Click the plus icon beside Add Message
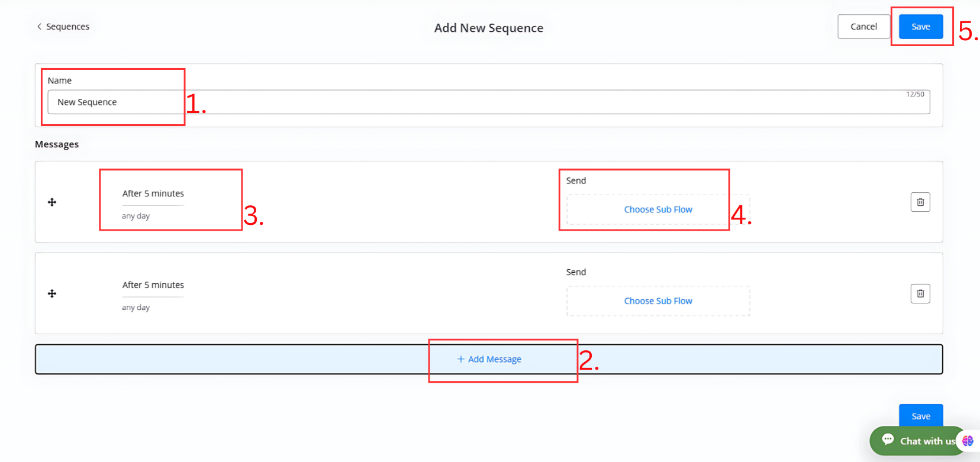Screen dimensions: 980x462 tap(460, 359)
